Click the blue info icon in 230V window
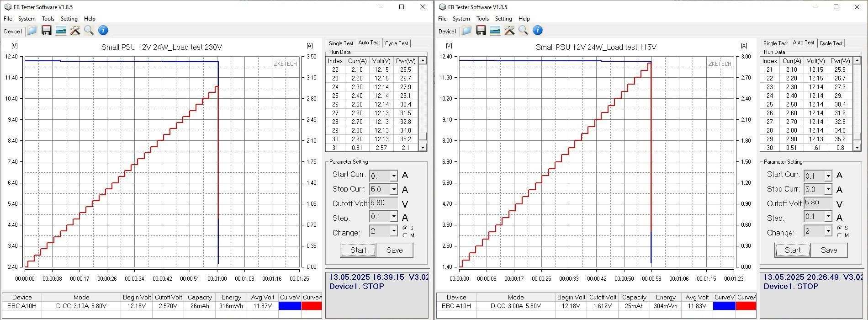This screenshot has width=868, height=320. pyautogui.click(x=103, y=31)
